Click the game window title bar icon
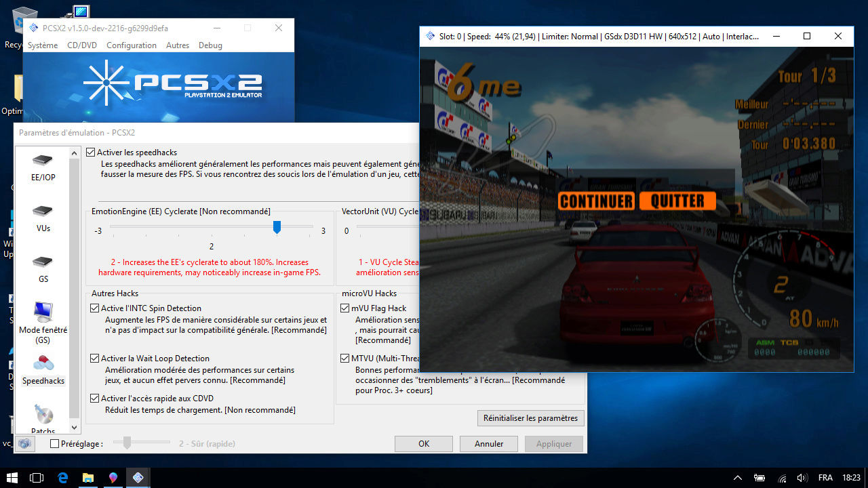 pos(429,37)
